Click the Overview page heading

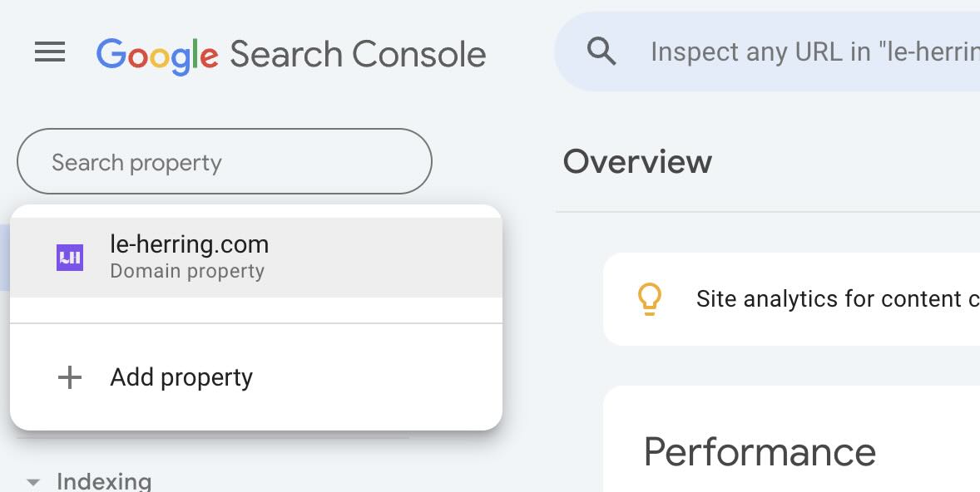[x=637, y=162]
